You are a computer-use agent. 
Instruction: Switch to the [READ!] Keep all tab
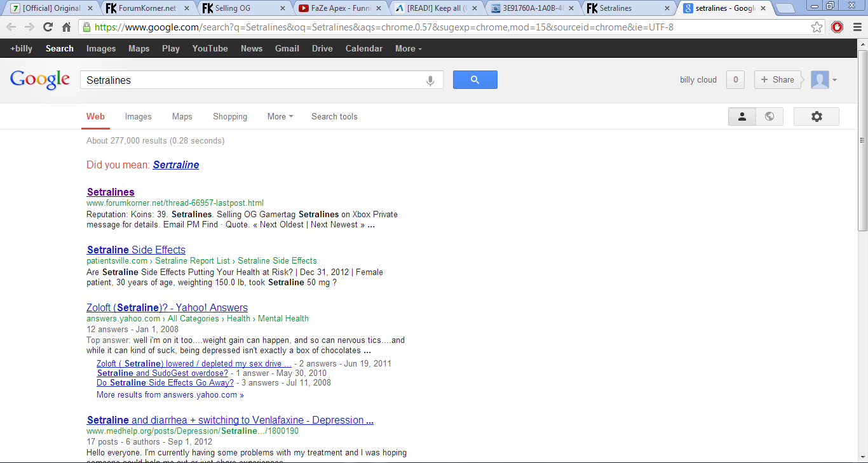(437, 8)
